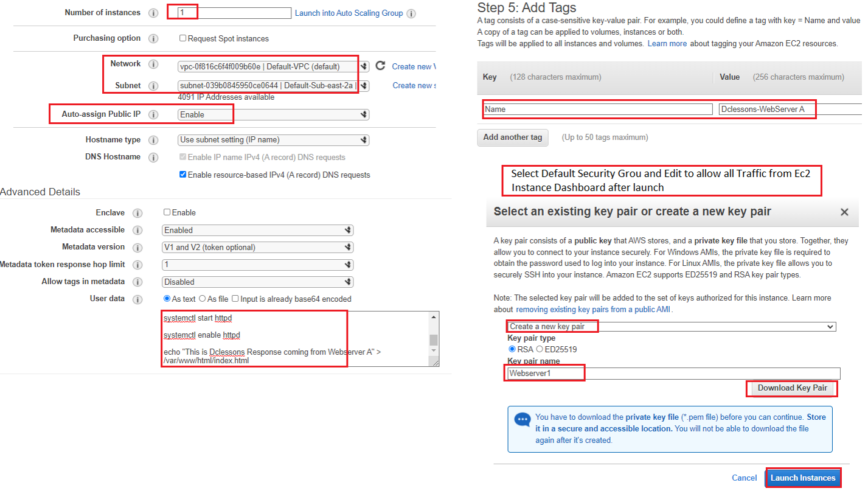Click the info icon beside User data
868x491 pixels.
pos(137,299)
